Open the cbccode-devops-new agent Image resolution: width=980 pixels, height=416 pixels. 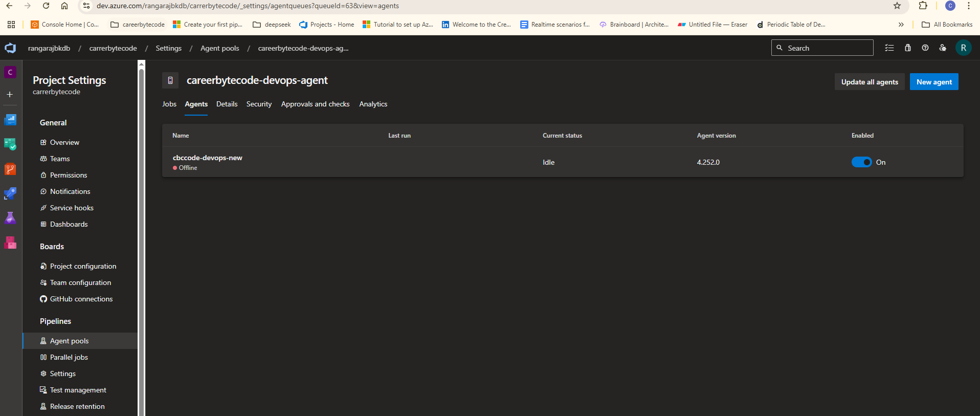coord(208,158)
